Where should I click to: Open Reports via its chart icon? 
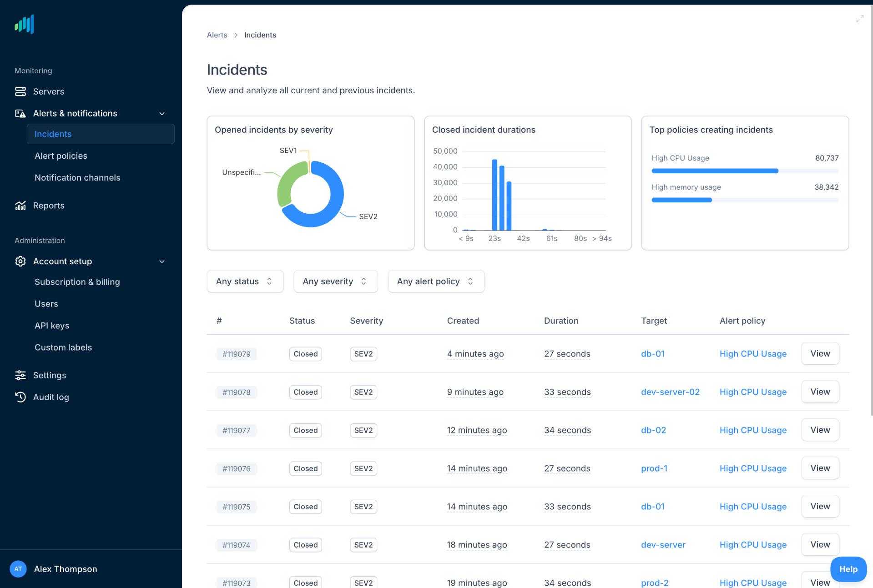click(x=20, y=206)
